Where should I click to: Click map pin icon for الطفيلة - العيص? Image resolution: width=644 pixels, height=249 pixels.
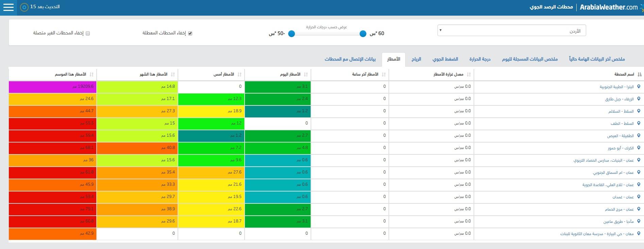(x=639, y=136)
